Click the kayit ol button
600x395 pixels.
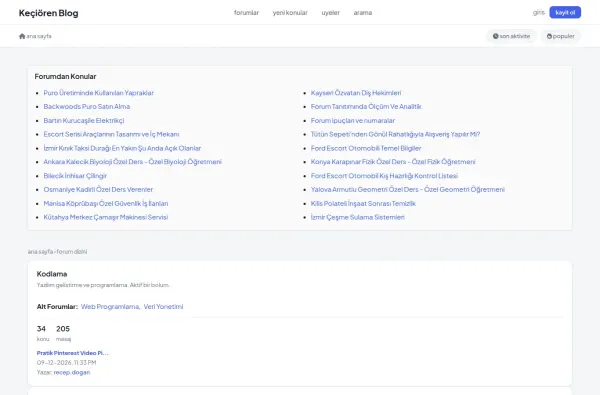click(x=565, y=12)
